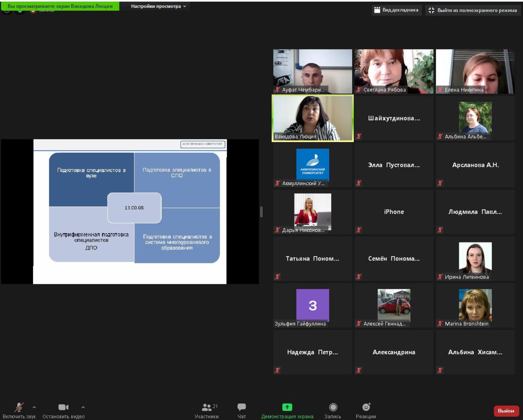523x420 pixels.
Task: Click the Record circle icon
Action: click(333, 407)
